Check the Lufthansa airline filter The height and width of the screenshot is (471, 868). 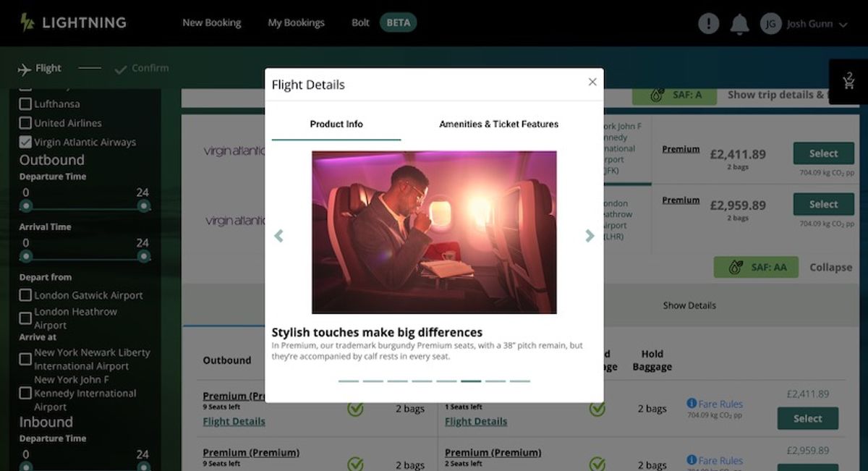26,103
